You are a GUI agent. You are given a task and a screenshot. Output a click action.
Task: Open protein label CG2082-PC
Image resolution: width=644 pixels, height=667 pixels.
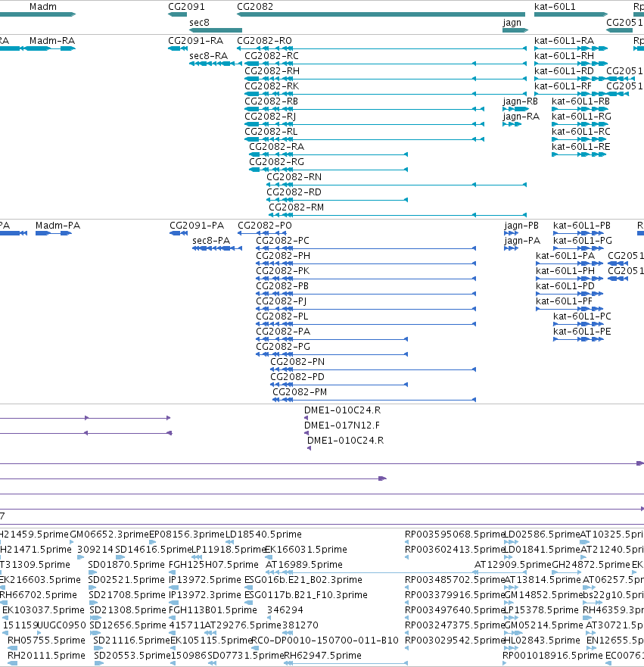pos(283,241)
